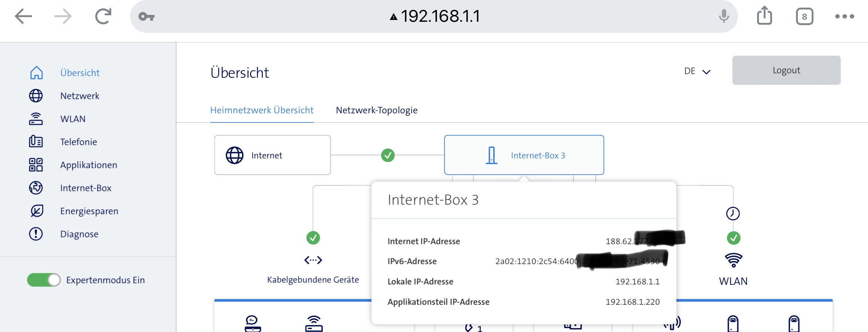868x332 pixels.
Task: Reload the page with the refresh button
Action: (103, 16)
